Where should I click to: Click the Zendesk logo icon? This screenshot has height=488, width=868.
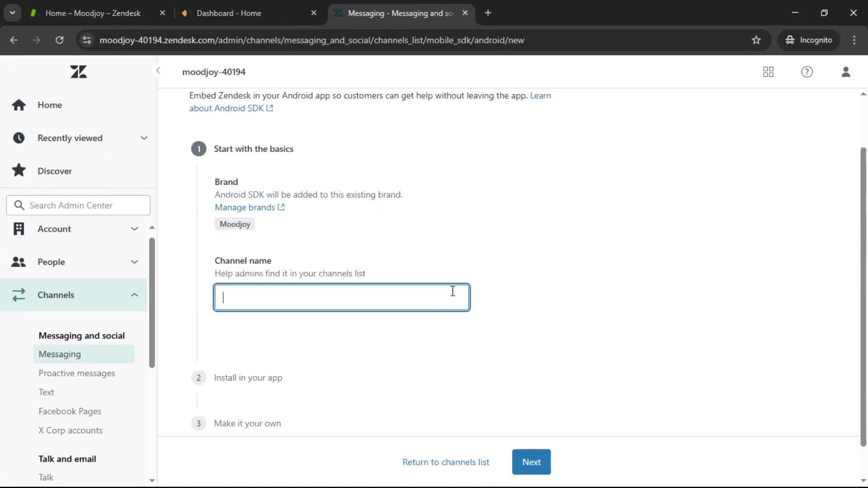click(x=79, y=72)
